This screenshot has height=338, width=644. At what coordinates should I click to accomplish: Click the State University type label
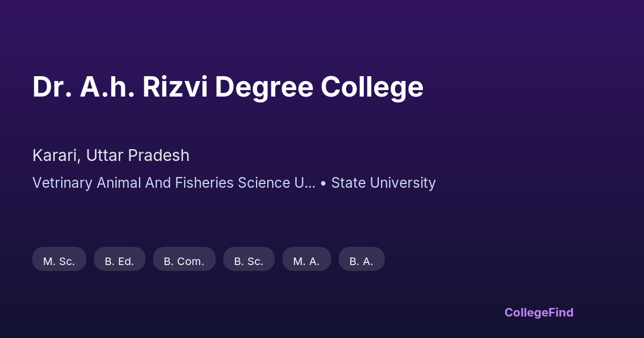click(383, 183)
